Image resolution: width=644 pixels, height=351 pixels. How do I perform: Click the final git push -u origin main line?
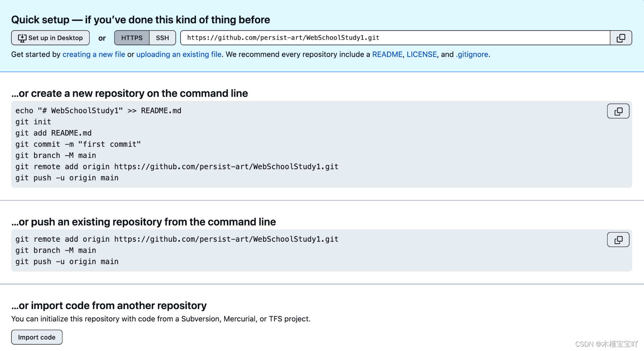pyautogui.click(x=67, y=262)
